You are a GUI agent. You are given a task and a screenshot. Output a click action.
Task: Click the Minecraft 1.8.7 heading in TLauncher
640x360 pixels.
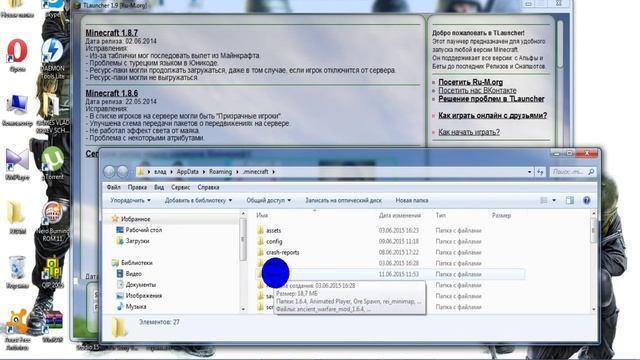(x=111, y=33)
